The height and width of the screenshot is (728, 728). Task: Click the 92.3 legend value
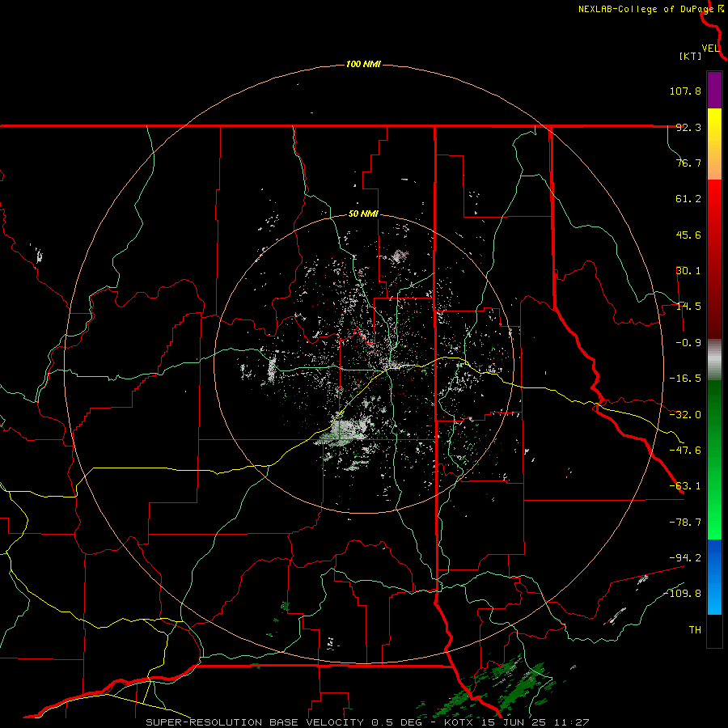[688, 127]
